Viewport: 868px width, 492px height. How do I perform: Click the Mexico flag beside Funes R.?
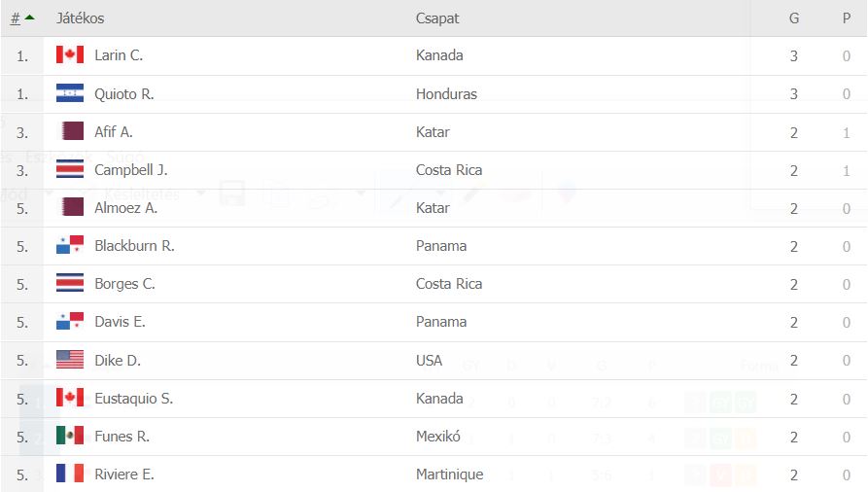(70, 436)
